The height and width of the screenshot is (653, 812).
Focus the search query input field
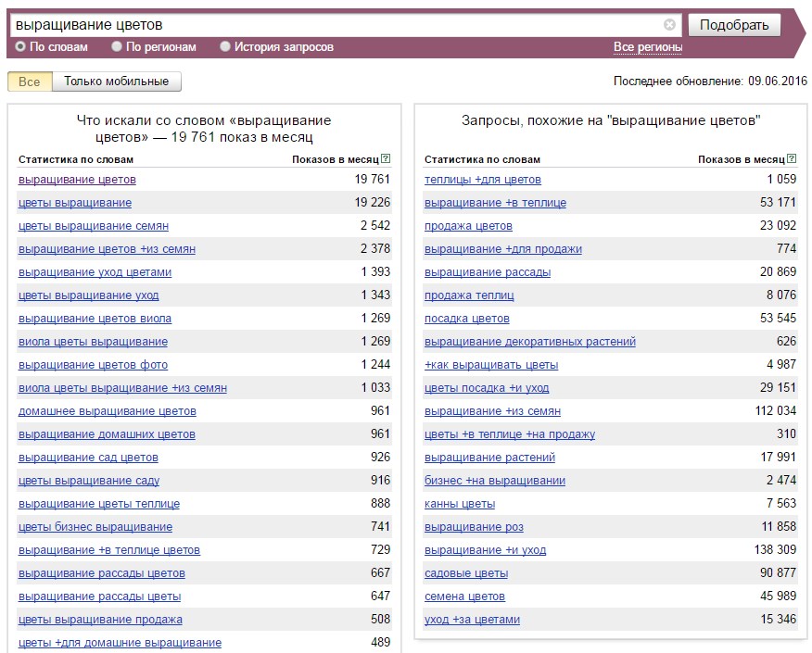[x=336, y=25]
